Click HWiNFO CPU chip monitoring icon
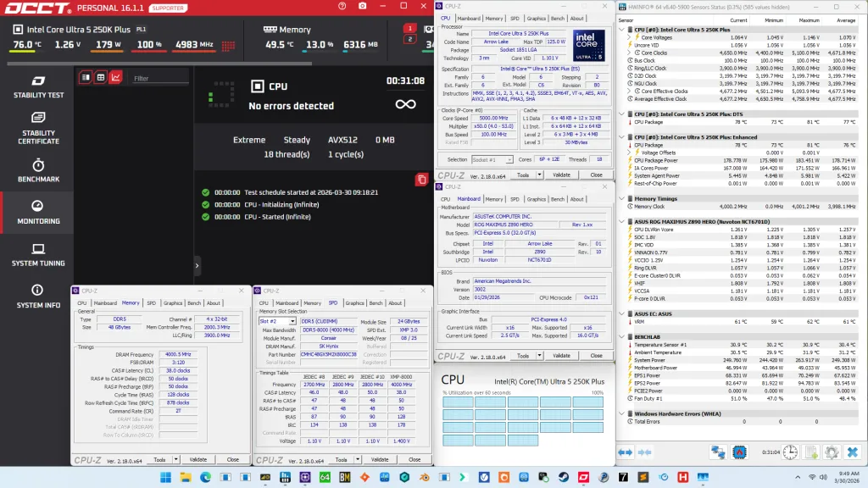Image resolution: width=868 pixels, height=488 pixels. point(739,452)
